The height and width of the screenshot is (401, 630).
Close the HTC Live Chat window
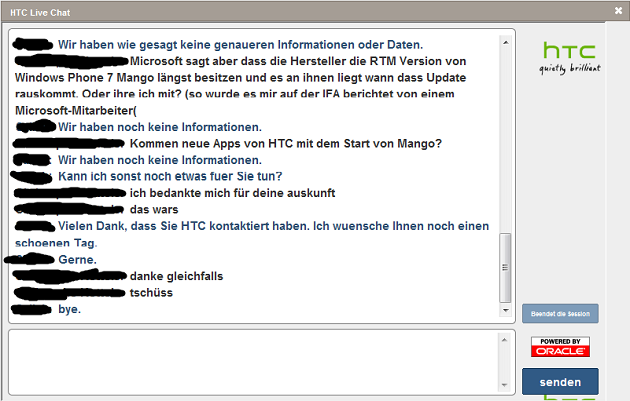618,11
